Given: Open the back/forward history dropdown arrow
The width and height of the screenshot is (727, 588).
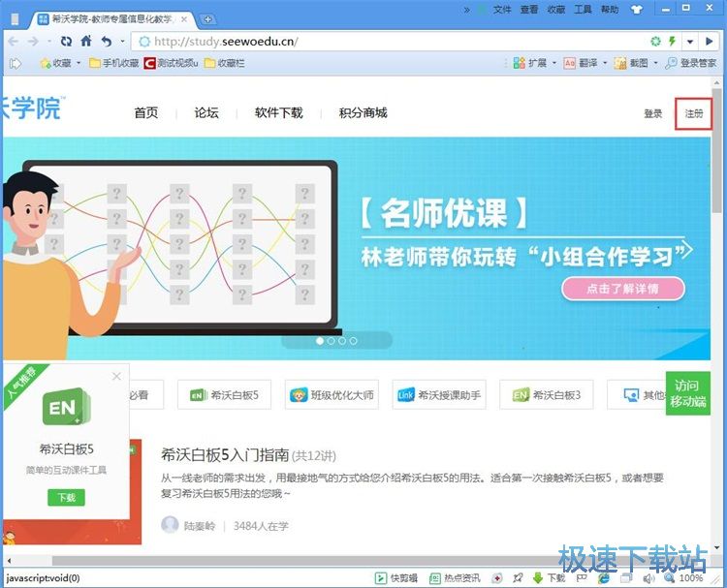Looking at the screenshot, I should point(48,42).
